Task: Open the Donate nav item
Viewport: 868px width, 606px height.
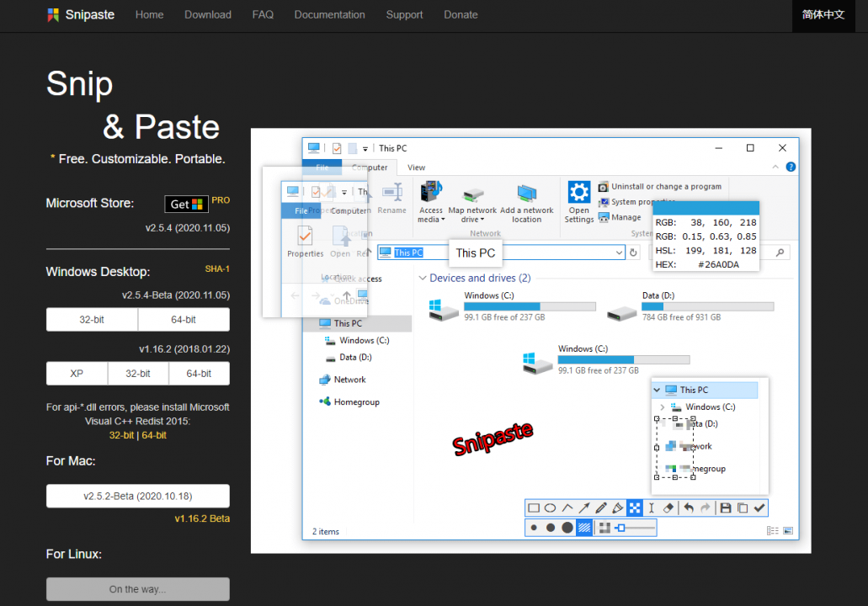Action: click(x=461, y=15)
